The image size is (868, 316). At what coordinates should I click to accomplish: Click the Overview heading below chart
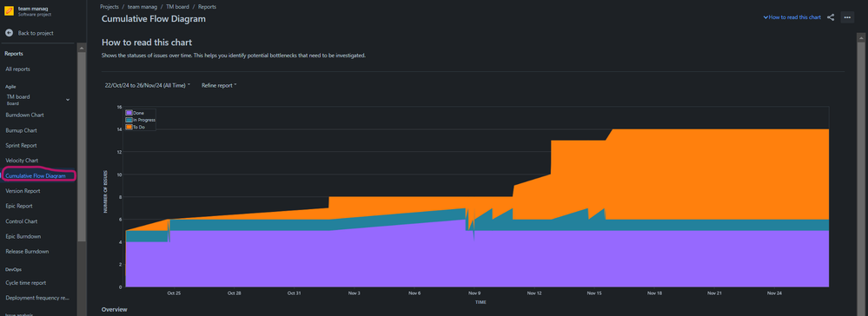click(114, 309)
